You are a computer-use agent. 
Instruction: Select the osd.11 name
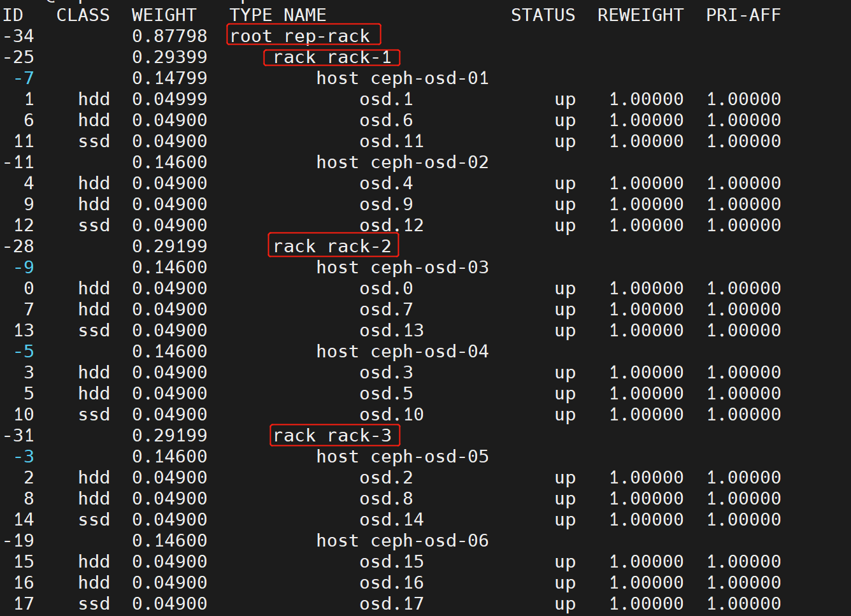(x=391, y=141)
